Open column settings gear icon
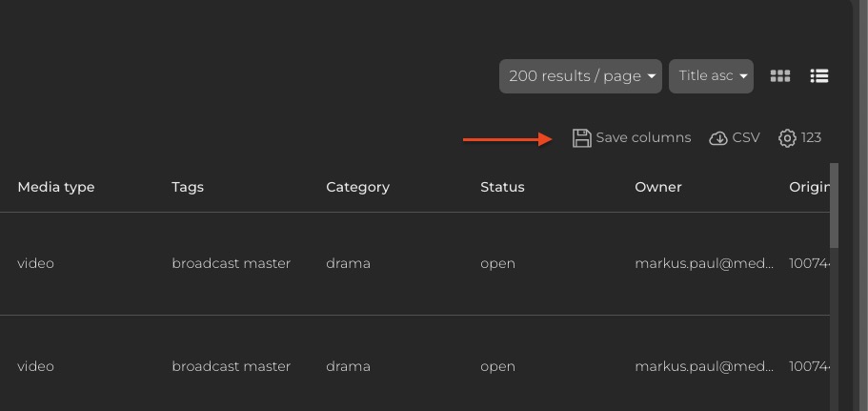 [787, 138]
